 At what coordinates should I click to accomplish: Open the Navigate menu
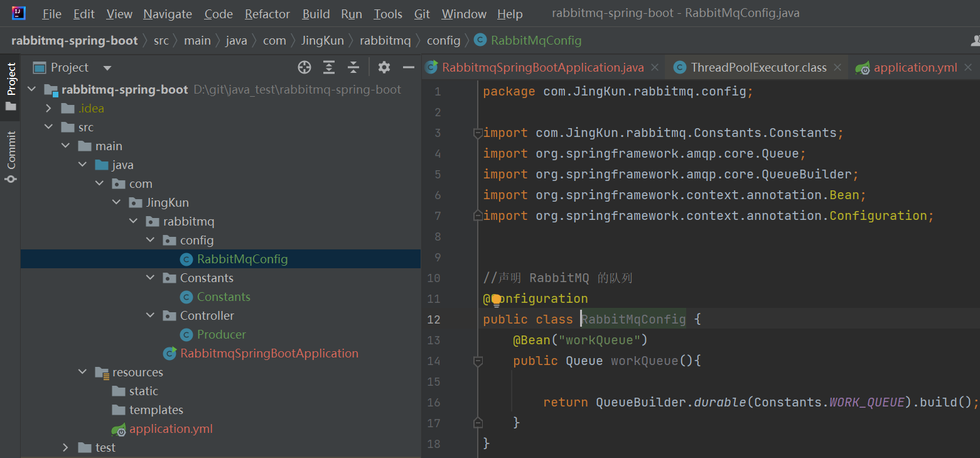click(168, 14)
